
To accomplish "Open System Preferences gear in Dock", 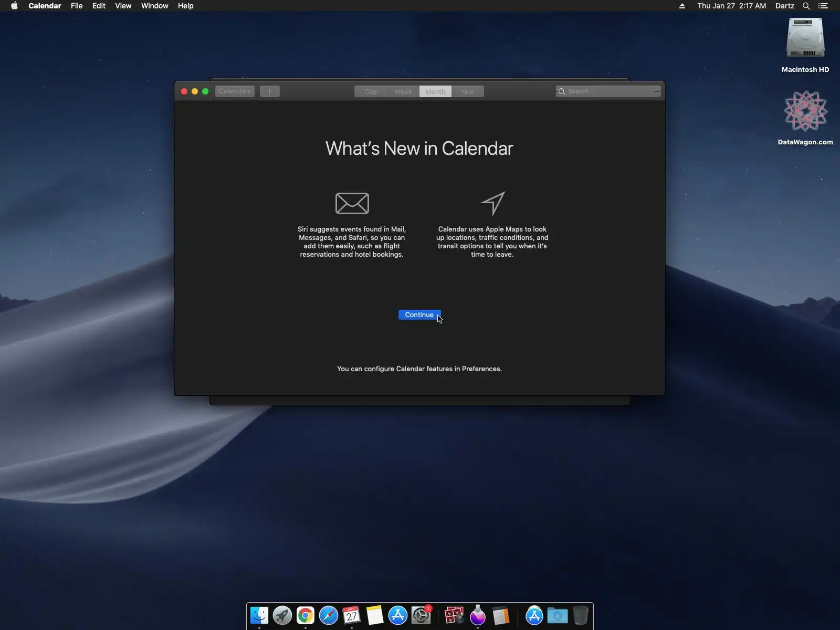I will (421, 615).
